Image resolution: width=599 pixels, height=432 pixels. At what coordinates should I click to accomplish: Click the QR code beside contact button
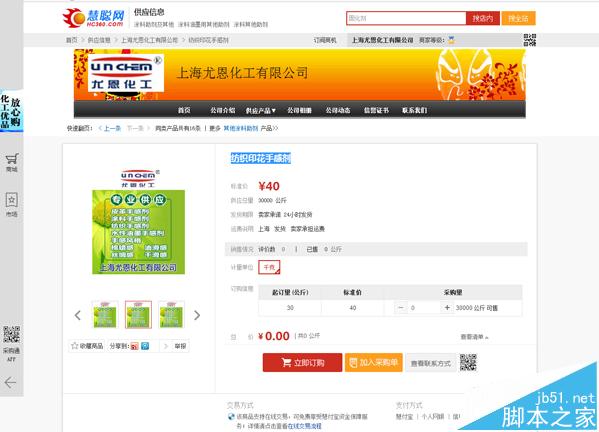pyautogui.click(x=468, y=362)
